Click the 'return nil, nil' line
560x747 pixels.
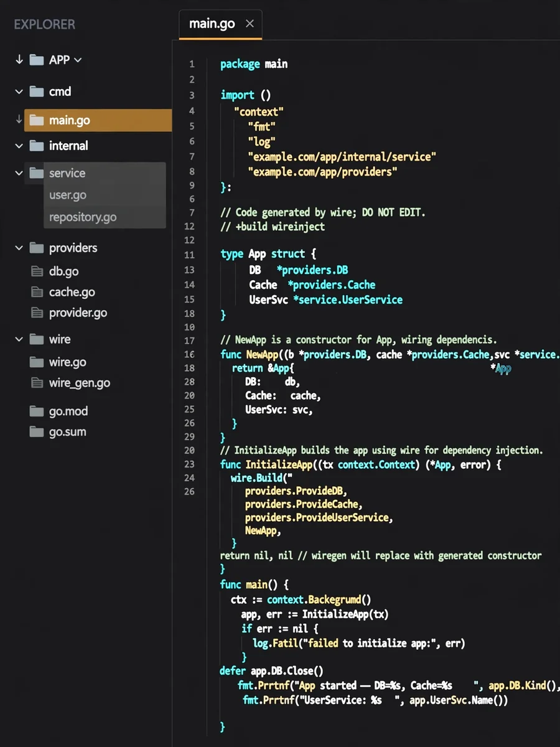point(381,555)
